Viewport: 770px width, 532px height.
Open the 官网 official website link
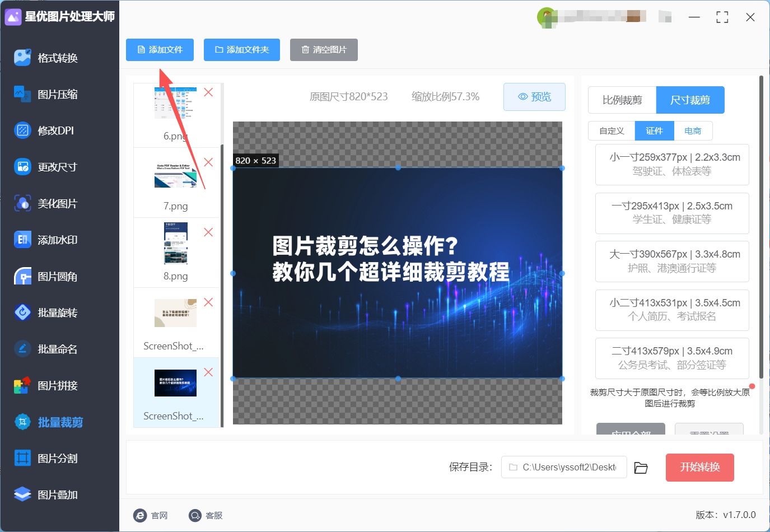click(x=151, y=515)
